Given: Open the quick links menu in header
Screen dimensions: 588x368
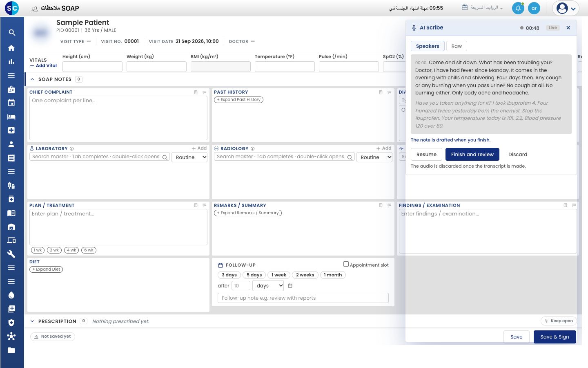Looking at the screenshot, I should click(482, 8).
